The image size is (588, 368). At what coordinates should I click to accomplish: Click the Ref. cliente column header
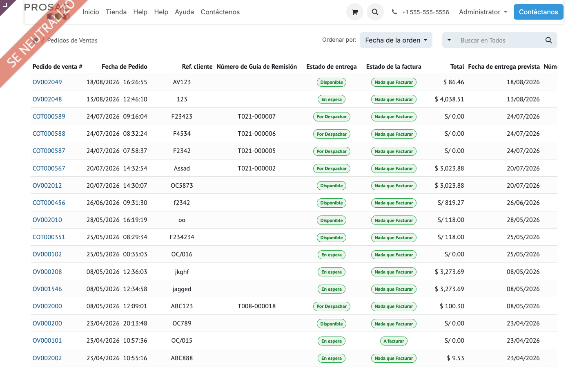click(x=197, y=66)
